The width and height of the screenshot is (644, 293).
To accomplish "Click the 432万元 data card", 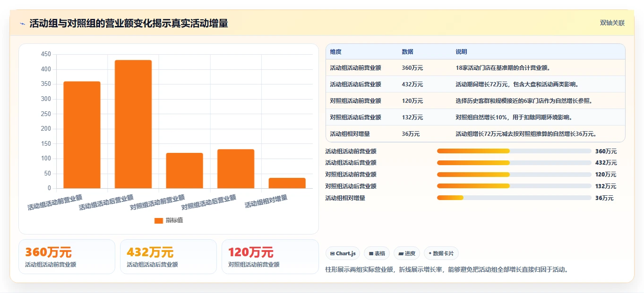I will point(168,257).
